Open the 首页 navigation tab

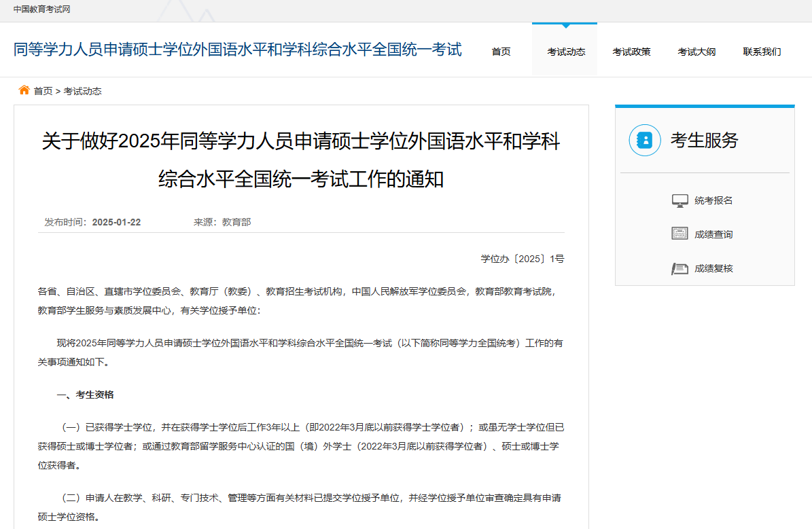click(501, 52)
